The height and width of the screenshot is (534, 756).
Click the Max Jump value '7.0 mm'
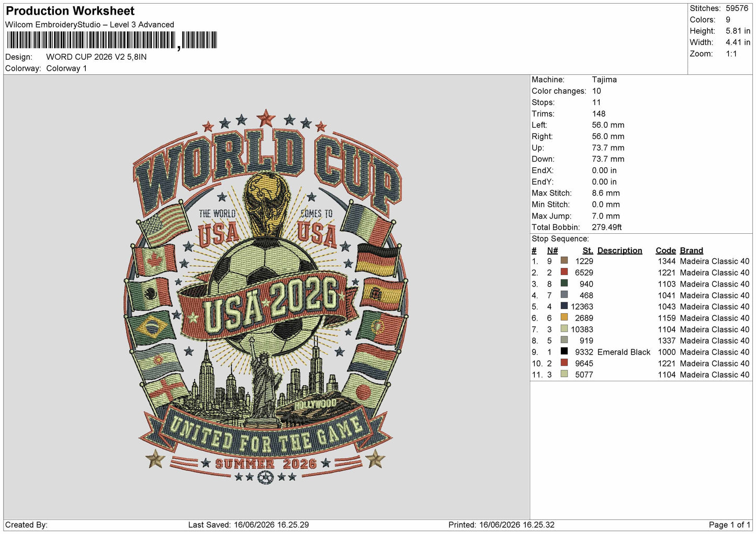606,216
